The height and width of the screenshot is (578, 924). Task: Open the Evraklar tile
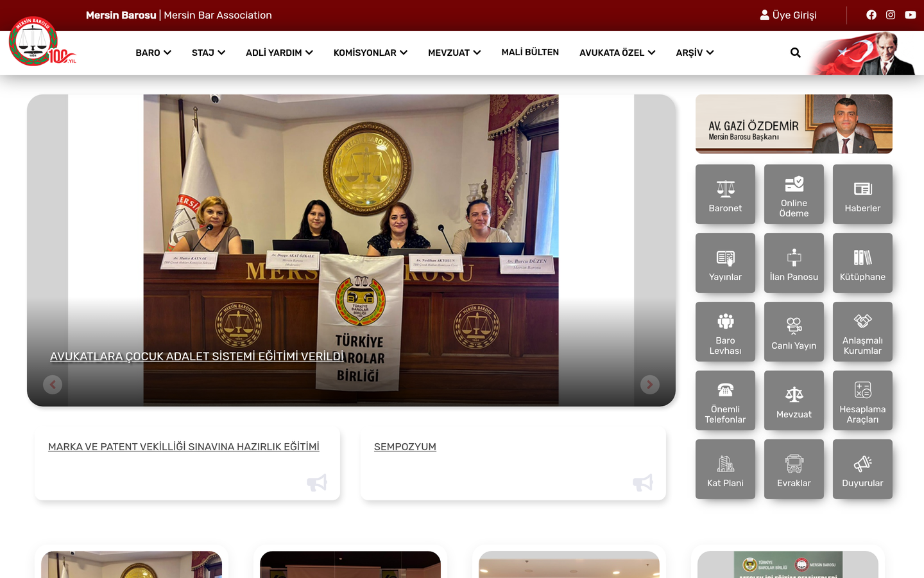(x=794, y=469)
